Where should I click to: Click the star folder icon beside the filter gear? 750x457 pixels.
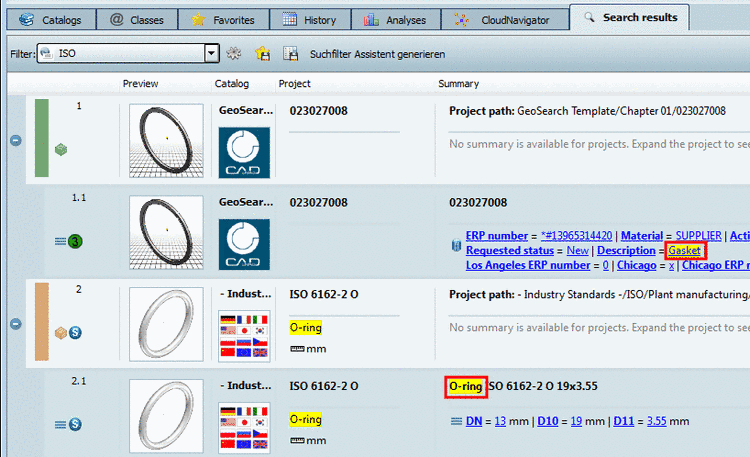click(x=262, y=53)
